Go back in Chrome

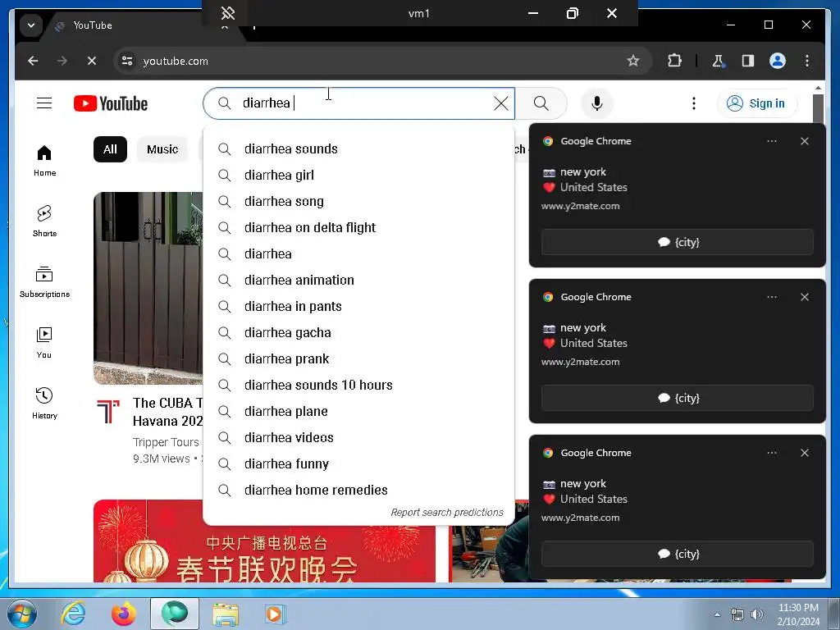[x=33, y=61]
